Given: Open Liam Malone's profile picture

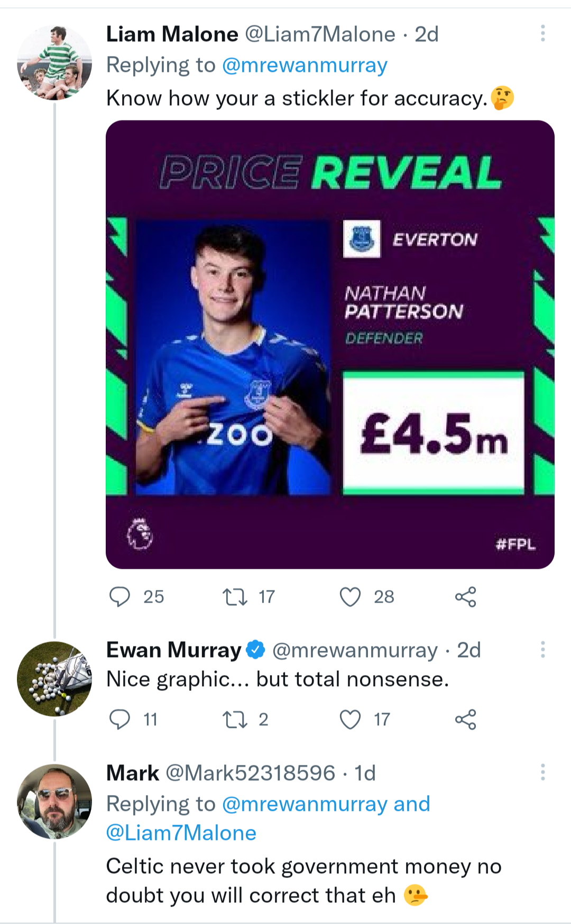Looking at the screenshot, I should 54,62.
